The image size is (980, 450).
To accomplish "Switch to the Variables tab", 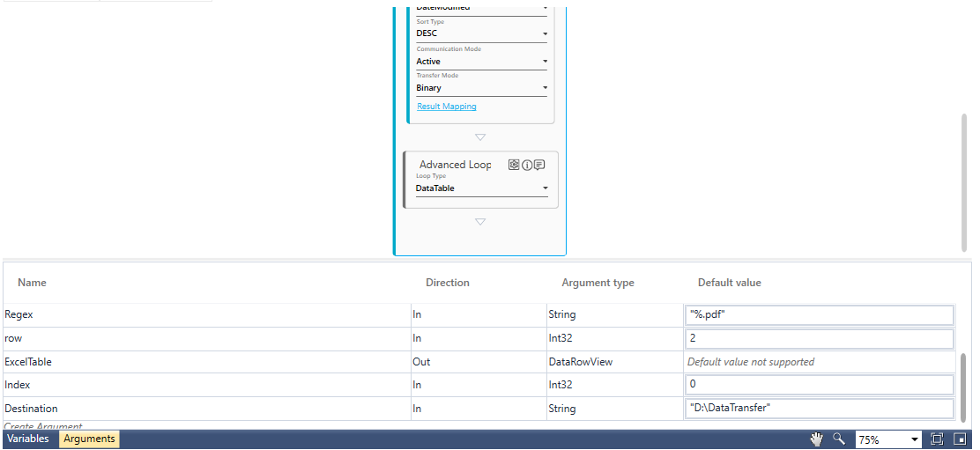I will coord(28,439).
